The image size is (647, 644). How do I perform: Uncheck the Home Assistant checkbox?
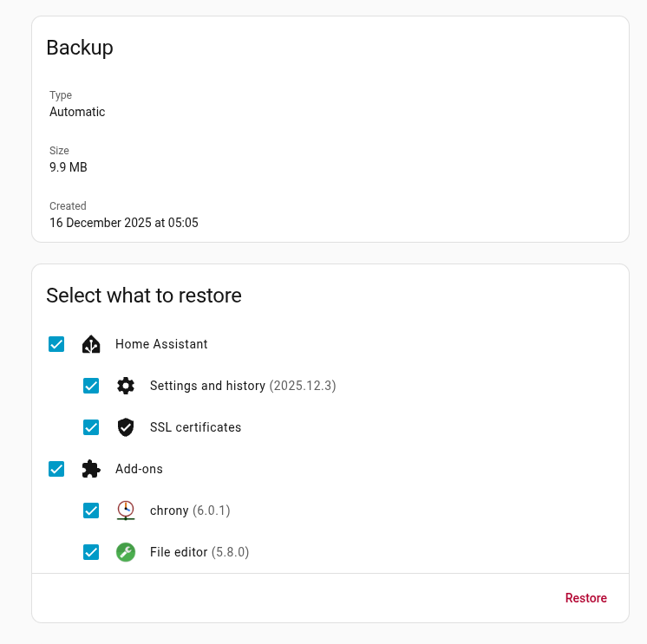pyautogui.click(x=56, y=344)
